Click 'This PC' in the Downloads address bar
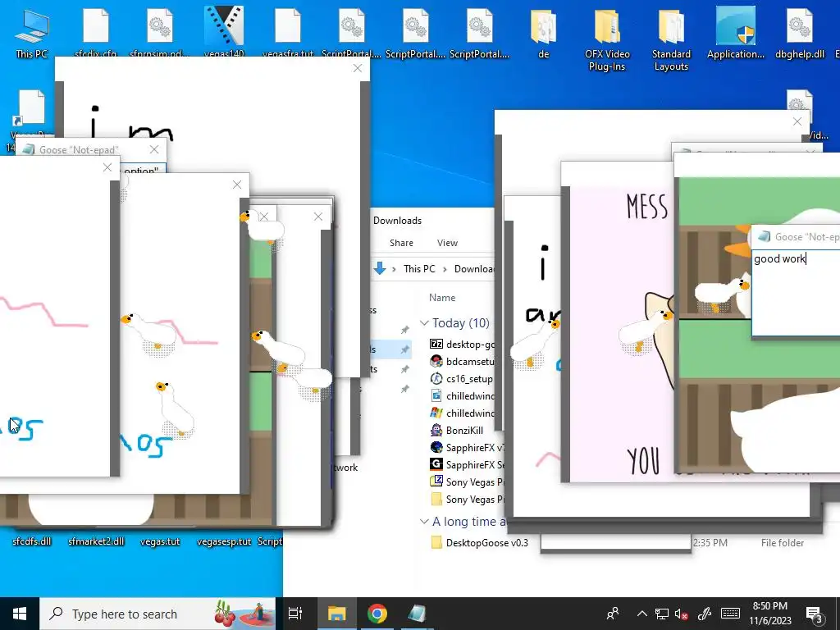Image resolution: width=840 pixels, height=630 pixels. pos(419,268)
